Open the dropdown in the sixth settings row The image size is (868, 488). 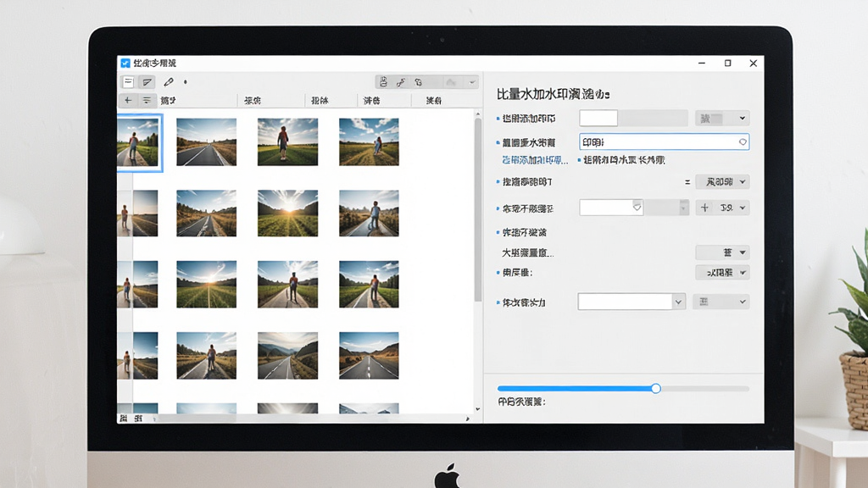pos(722,252)
